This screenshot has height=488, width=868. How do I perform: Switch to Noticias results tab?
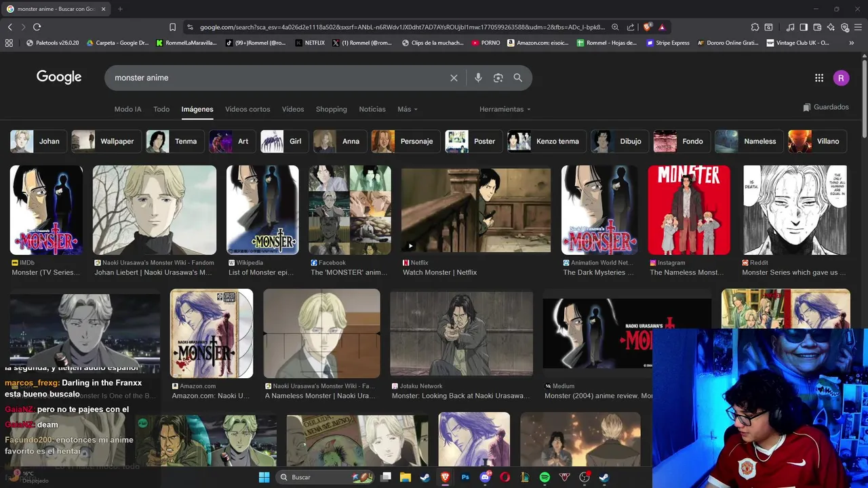click(x=372, y=109)
